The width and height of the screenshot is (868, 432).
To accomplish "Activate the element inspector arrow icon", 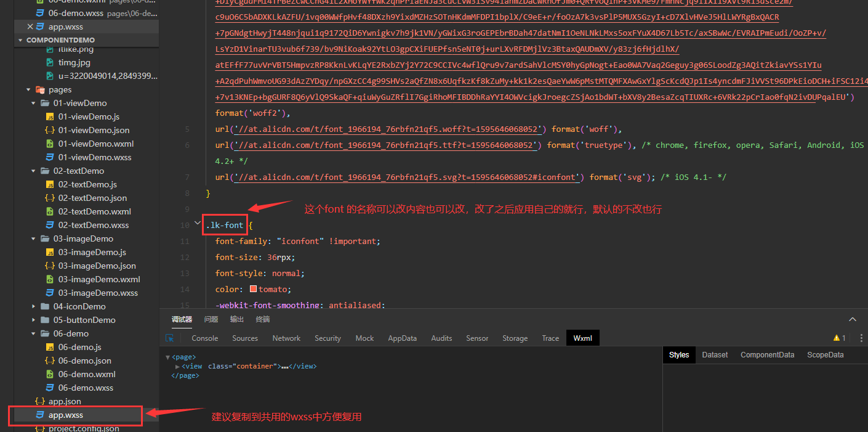I will pyautogui.click(x=170, y=338).
